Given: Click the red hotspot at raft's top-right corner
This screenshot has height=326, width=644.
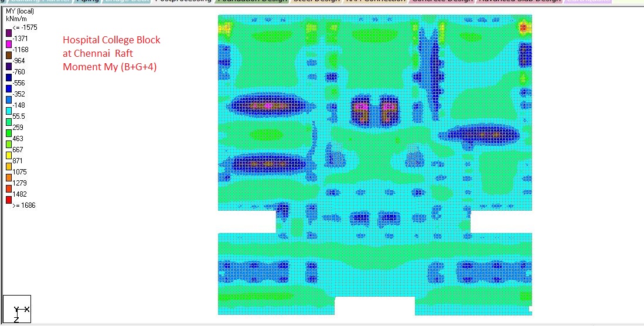Looking at the screenshot, I should (523, 26).
